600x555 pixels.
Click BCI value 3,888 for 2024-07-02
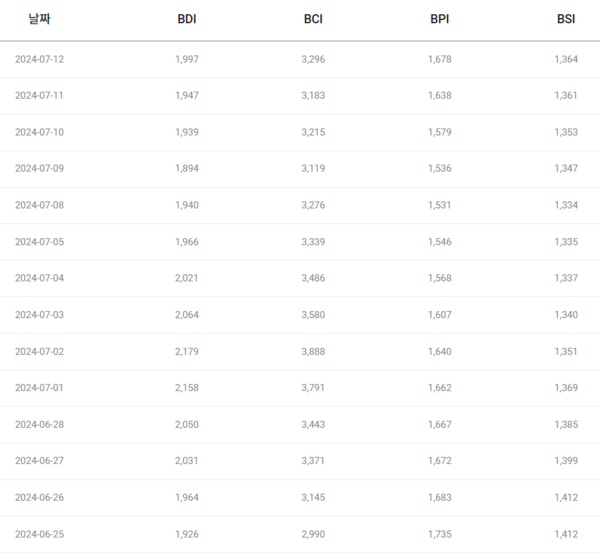point(313,351)
